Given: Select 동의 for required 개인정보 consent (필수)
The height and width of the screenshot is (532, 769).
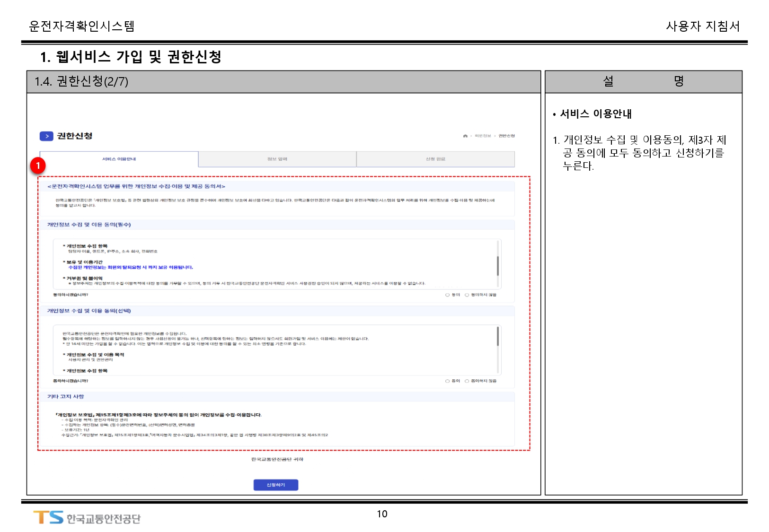Looking at the screenshot, I should (448, 295).
